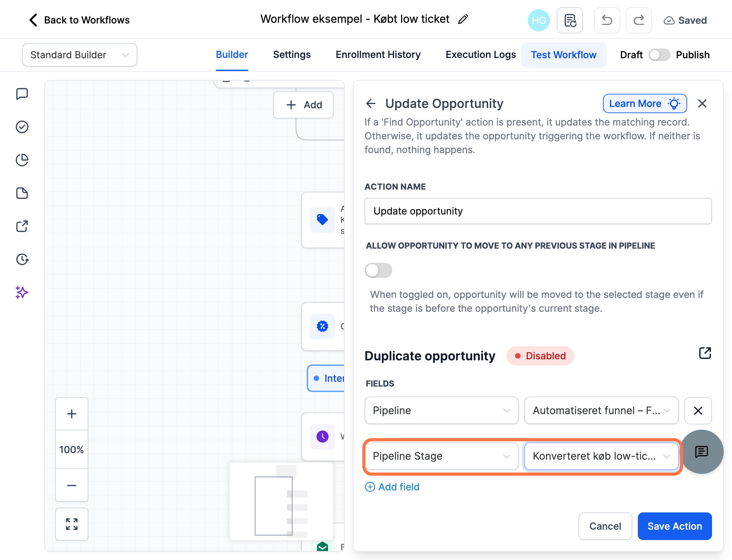Open the Duplicate opportunity external link icon
This screenshot has height=560, width=732.
click(x=705, y=353)
